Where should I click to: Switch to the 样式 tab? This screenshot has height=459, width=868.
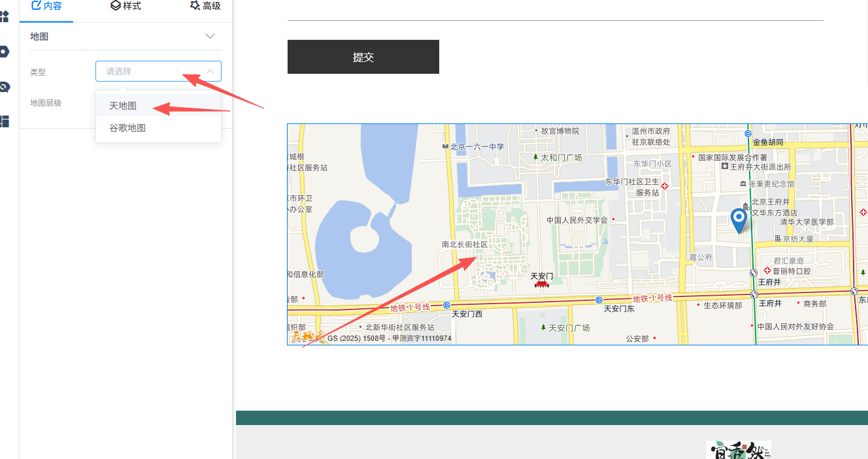tap(125, 6)
